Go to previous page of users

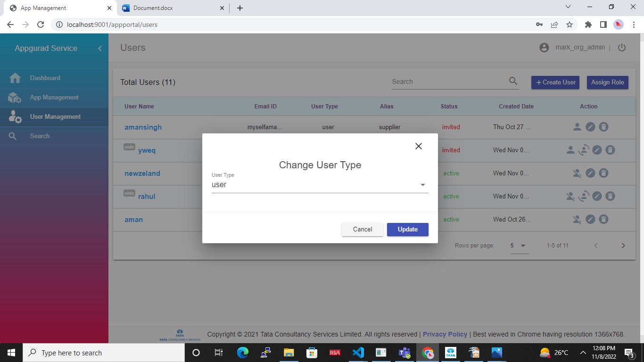coord(596,246)
